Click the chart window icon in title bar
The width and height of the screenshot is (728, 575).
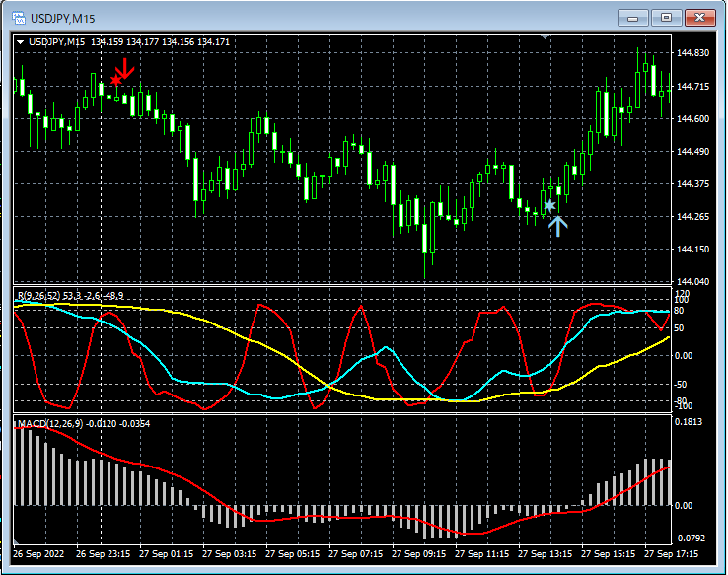point(17,18)
